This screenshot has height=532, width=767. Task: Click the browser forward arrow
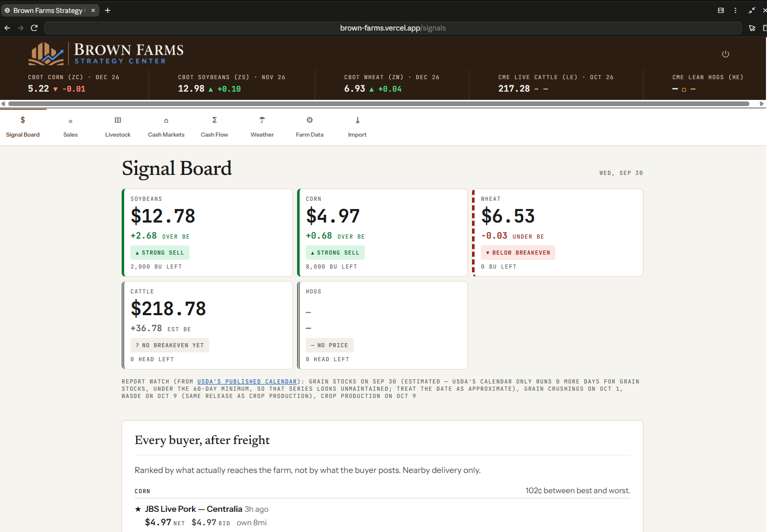point(21,28)
